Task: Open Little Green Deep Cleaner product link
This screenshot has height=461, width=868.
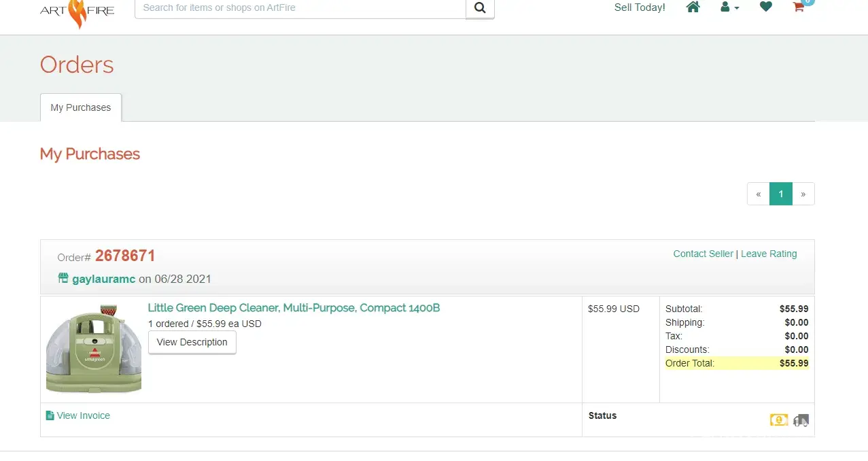Action: click(294, 308)
